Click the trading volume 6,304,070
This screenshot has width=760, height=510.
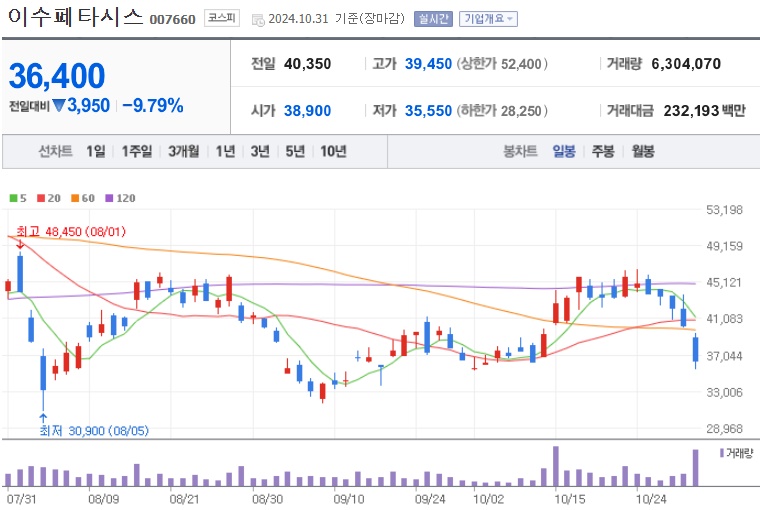click(686, 64)
